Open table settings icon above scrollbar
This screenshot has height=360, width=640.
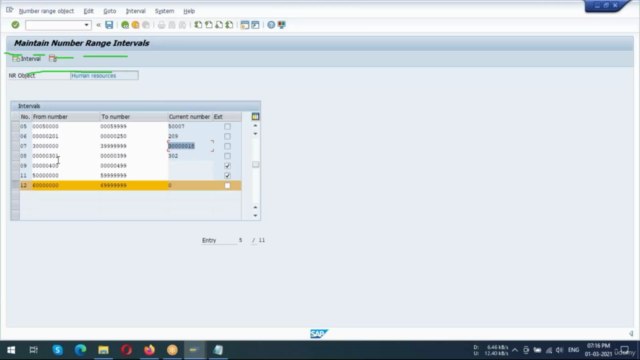pos(256,117)
